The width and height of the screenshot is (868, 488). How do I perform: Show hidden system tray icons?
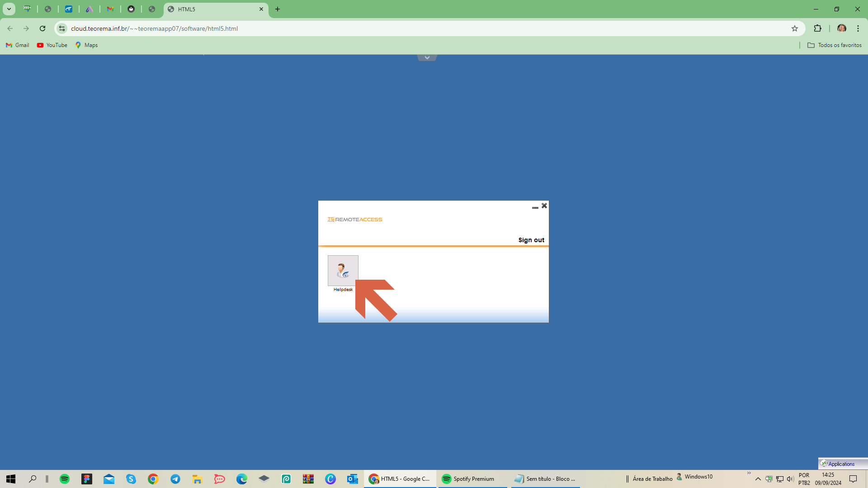tap(758, 479)
